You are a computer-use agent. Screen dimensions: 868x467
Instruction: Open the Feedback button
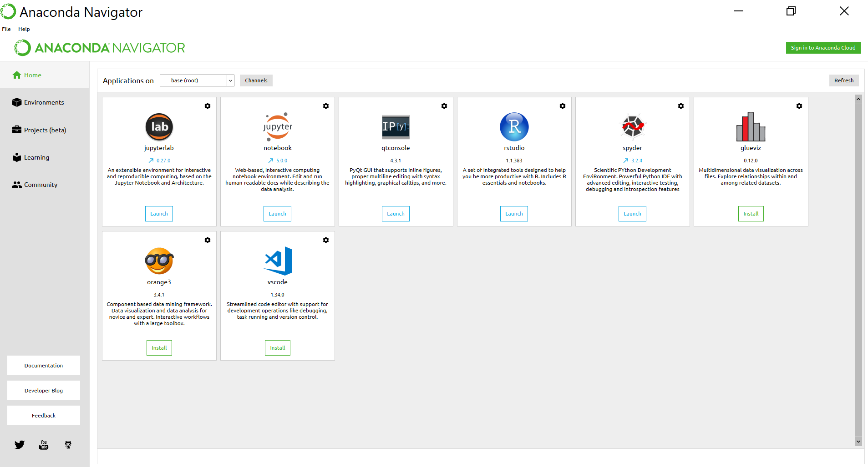(44, 416)
